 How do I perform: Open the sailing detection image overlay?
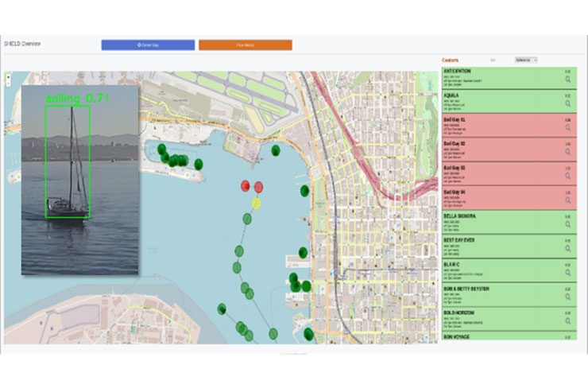[x=79, y=180]
